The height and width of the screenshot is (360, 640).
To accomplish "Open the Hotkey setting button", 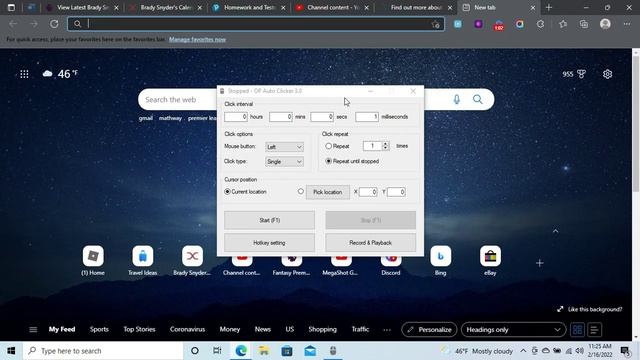I will click(269, 243).
